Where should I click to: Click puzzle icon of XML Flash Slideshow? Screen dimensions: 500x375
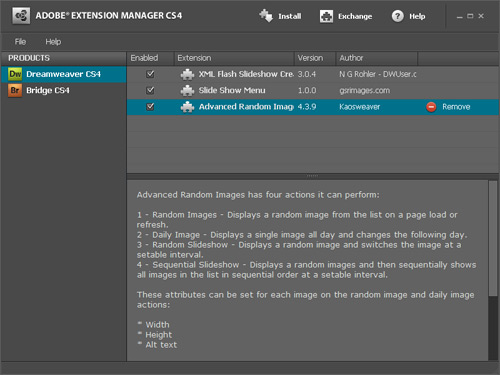pyautogui.click(x=187, y=74)
